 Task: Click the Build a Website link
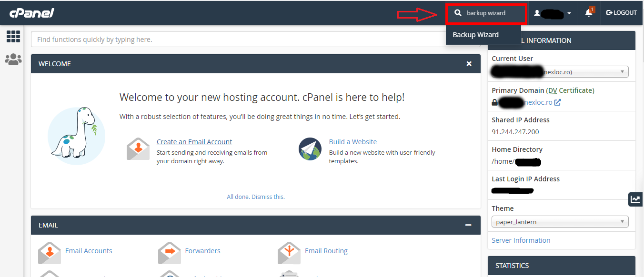(352, 142)
